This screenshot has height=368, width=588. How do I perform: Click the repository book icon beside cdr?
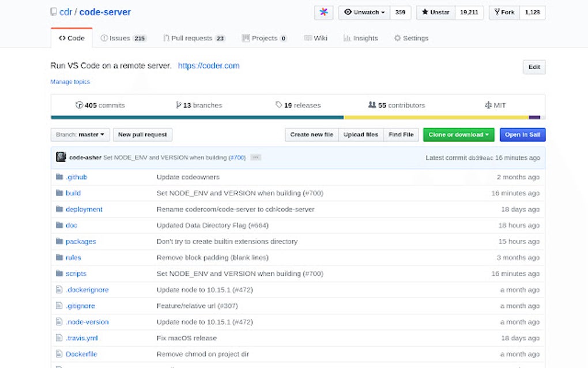point(54,11)
